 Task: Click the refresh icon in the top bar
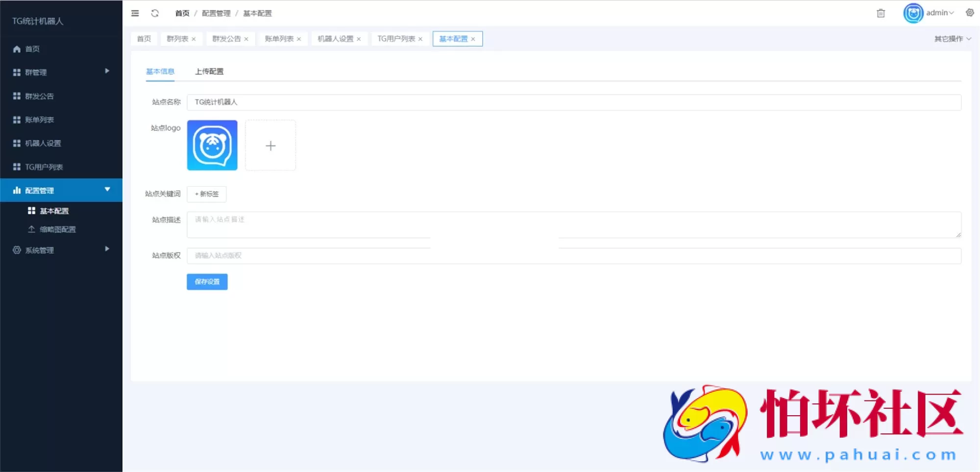pos(155,13)
